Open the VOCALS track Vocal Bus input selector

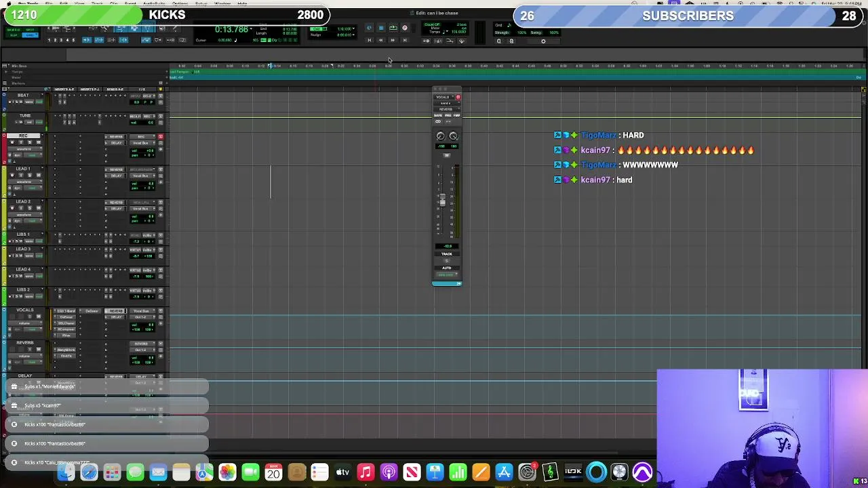(142, 311)
